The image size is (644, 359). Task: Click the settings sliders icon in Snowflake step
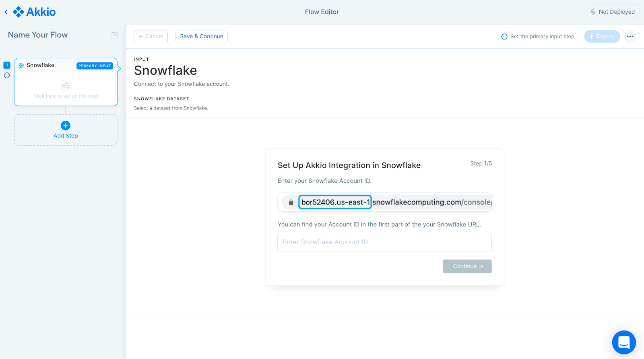point(66,85)
